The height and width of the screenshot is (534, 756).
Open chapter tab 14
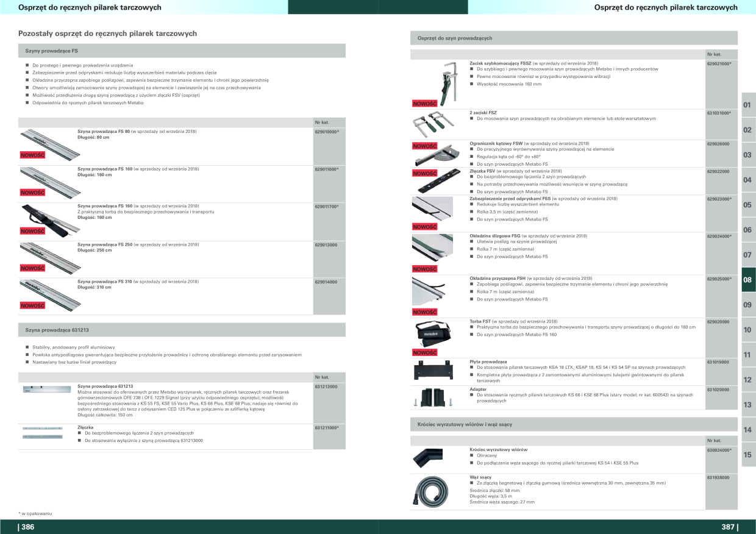click(748, 430)
